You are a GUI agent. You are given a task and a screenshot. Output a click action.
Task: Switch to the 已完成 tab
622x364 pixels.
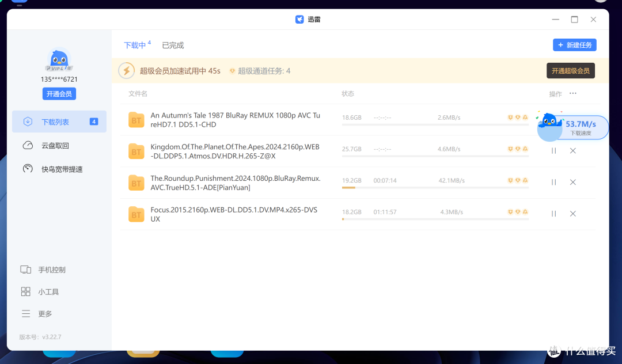pyautogui.click(x=173, y=45)
